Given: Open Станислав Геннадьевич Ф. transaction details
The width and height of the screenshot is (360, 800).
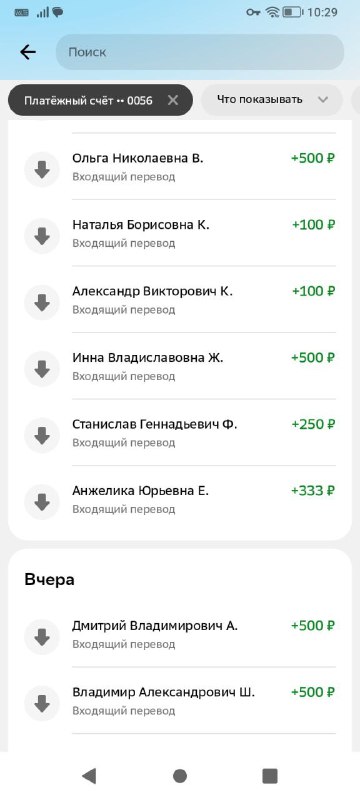Looking at the screenshot, I should pyautogui.click(x=180, y=433).
